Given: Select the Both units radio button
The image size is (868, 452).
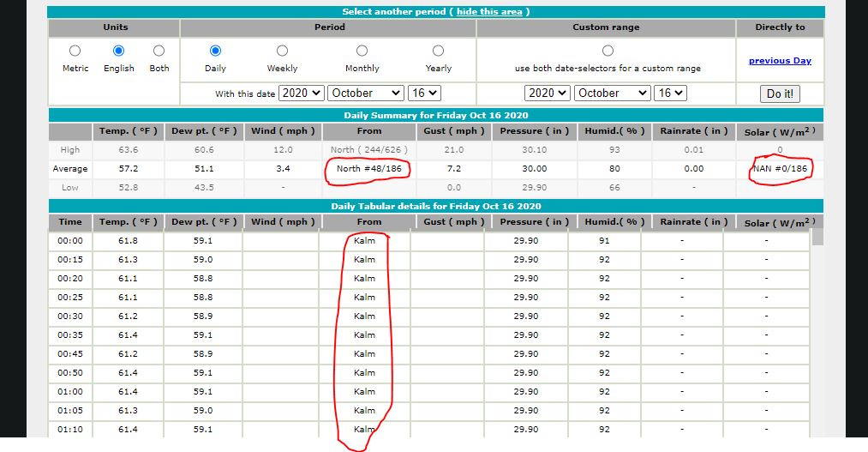Looking at the screenshot, I should pyautogui.click(x=159, y=51).
